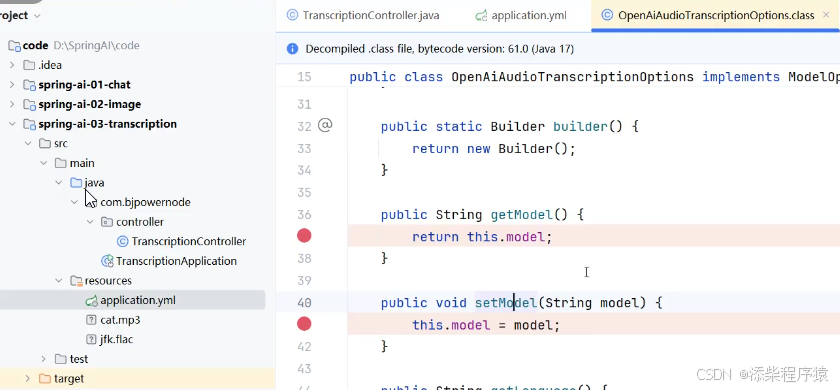Image resolution: width=840 pixels, height=390 pixels.
Task: Click the spring-ai-02-image module icon
Action: [x=29, y=104]
